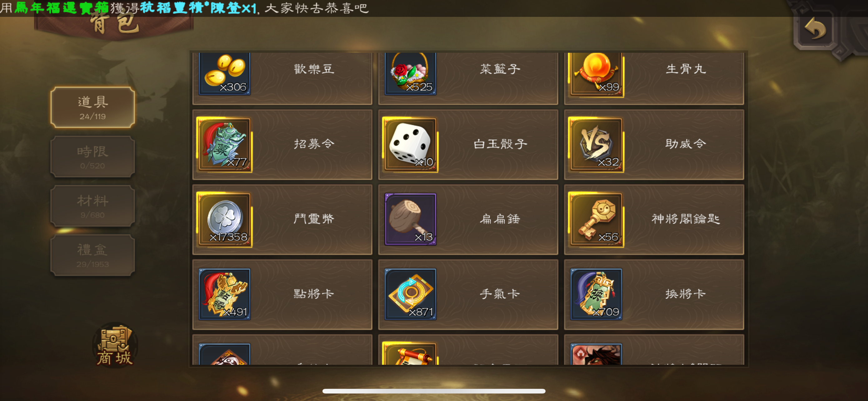The height and width of the screenshot is (401, 868).
Task: Tap the 手氣卡 rotating arrows card icon
Action: [410, 294]
